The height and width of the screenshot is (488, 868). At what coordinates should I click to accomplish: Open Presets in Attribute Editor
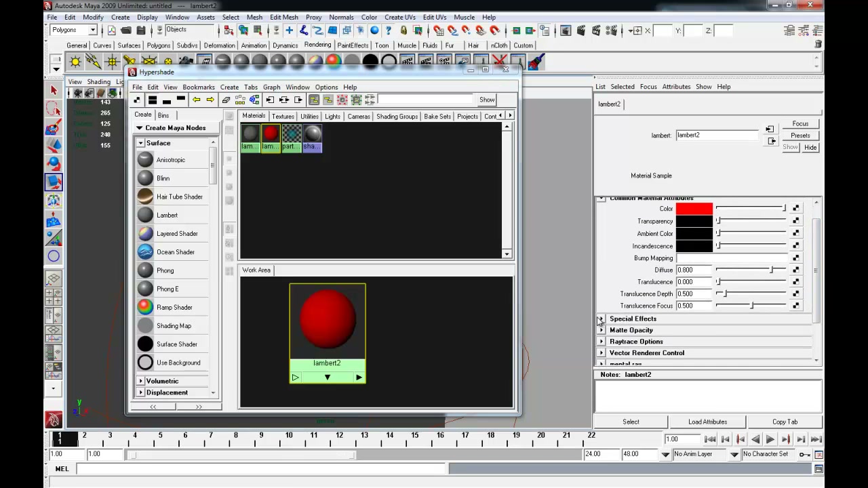[x=800, y=136]
